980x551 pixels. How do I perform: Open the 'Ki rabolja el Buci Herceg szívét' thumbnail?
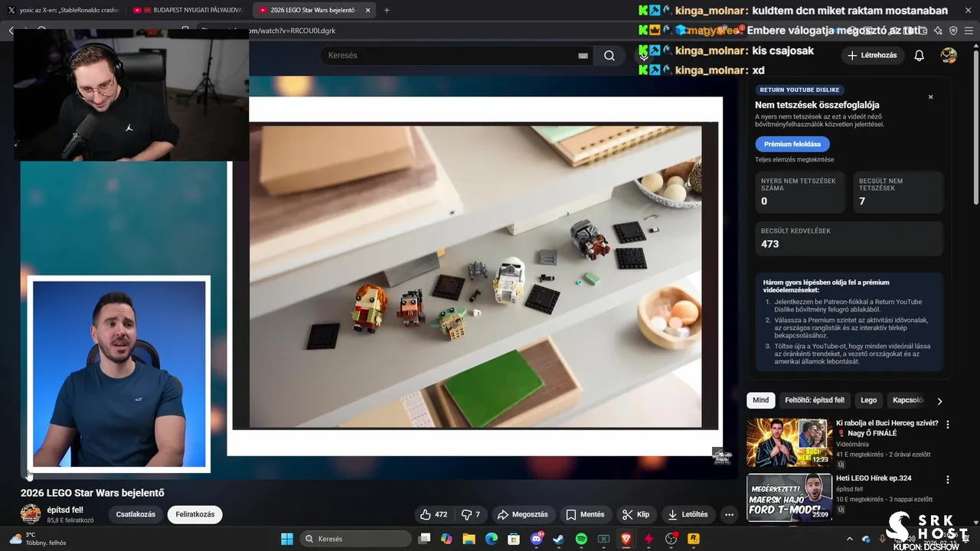coord(789,442)
